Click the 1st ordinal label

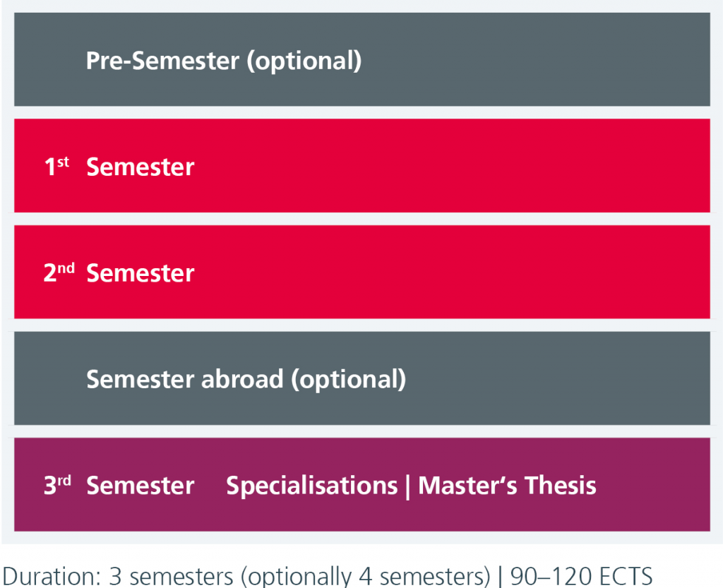click(56, 167)
